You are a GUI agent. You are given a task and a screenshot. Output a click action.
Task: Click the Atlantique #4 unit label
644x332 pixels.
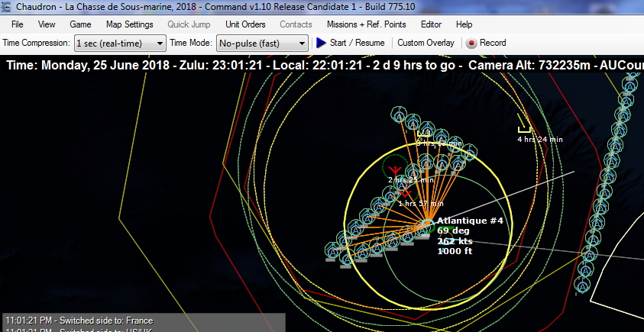[470, 221]
